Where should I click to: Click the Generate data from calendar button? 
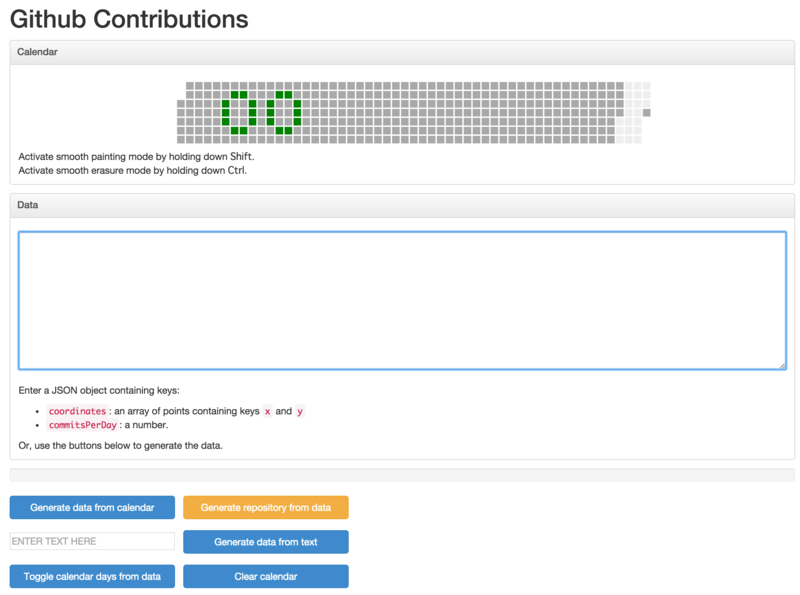[92, 507]
